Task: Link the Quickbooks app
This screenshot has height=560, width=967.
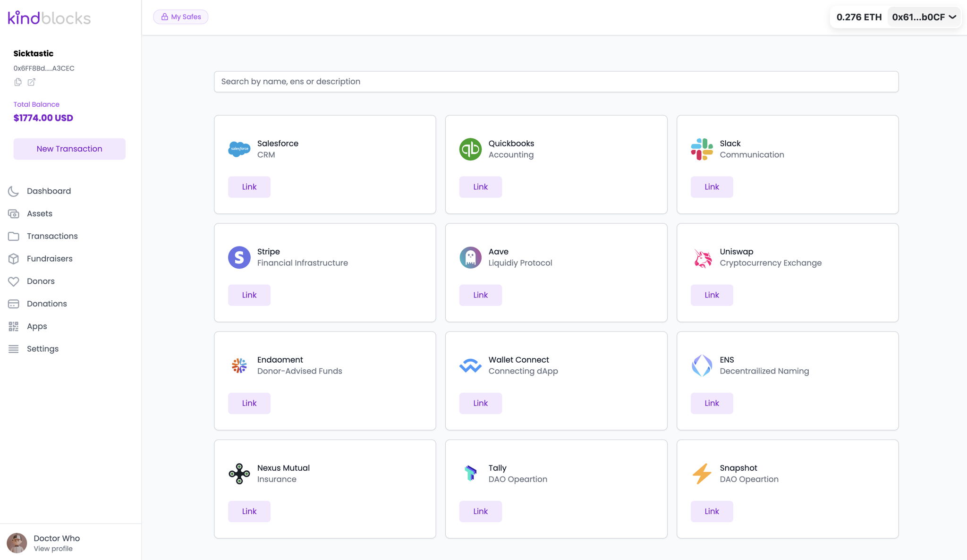Action: coord(481,187)
